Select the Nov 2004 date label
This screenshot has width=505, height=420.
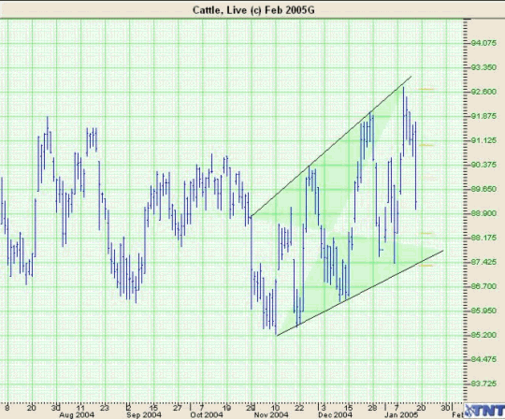click(x=271, y=414)
